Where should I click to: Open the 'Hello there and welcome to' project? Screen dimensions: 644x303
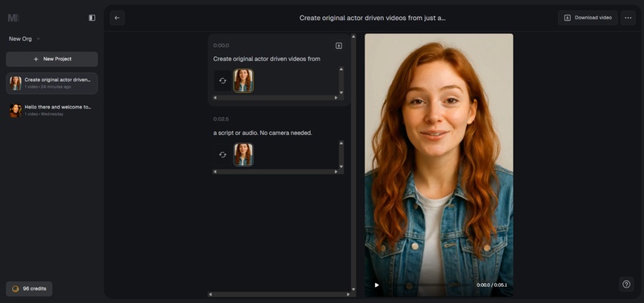tap(52, 110)
